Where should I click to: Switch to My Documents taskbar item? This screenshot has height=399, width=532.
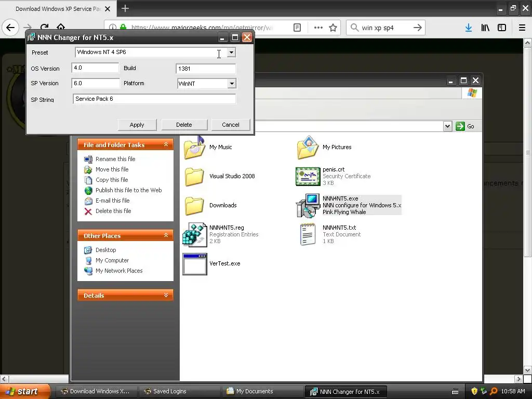pos(263,391)
